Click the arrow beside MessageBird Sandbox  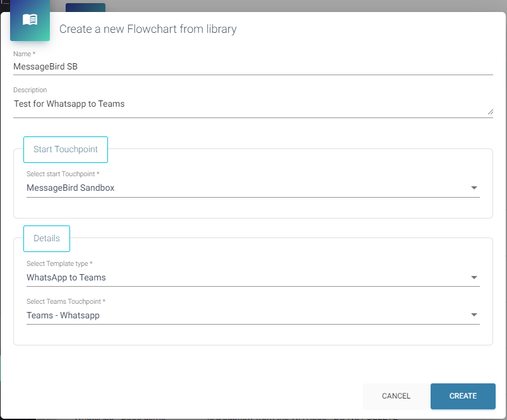pyautogui.click(x=474, y=188)
